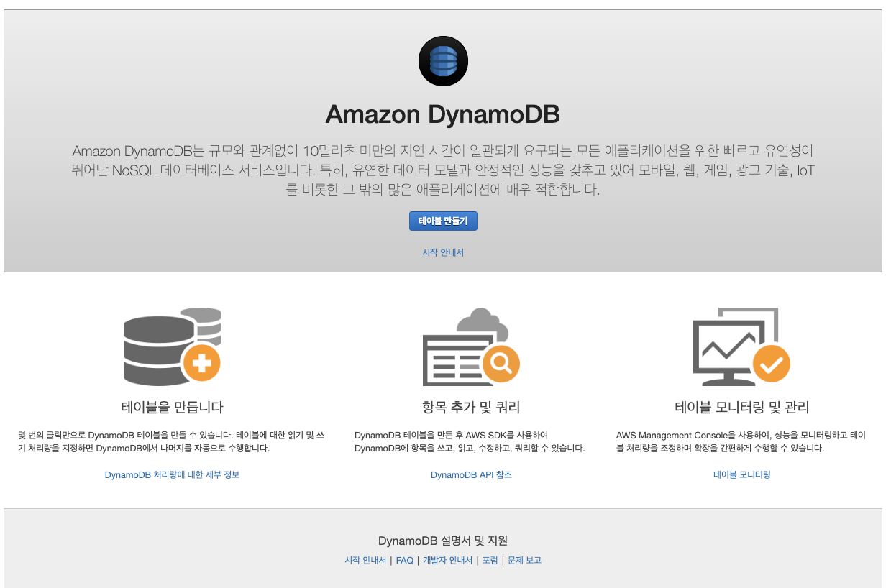Click the 테이블을 만듭니다 heading
The width and height of the screenshot is (891, 588).
[x=172, y=408]
